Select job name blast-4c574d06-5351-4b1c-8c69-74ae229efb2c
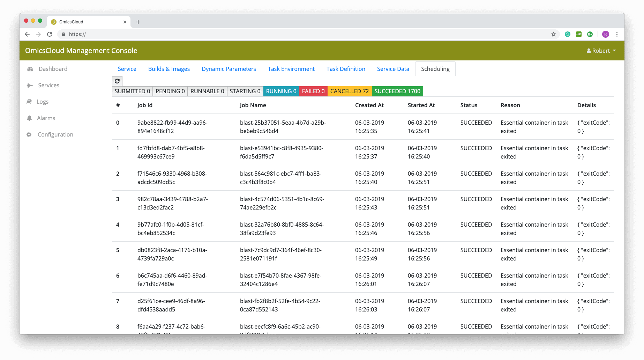Screen dimensions: 644x360 coord(282,204)
